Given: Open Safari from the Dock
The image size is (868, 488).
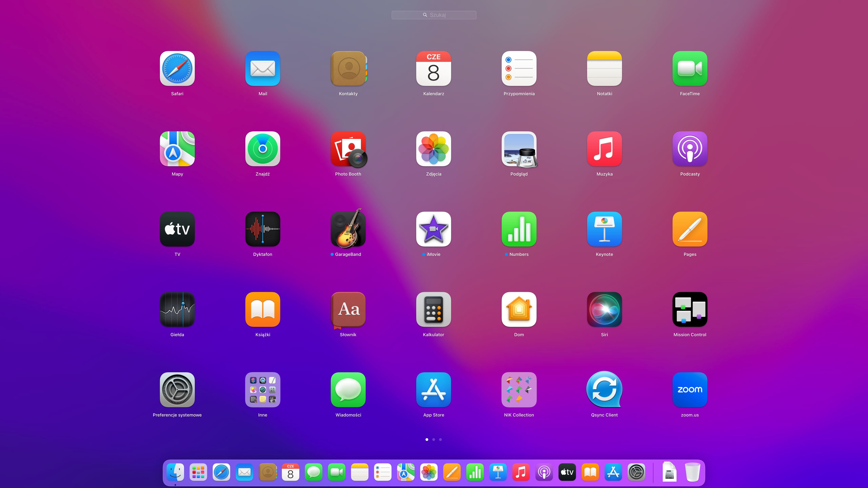Looking at the screenshot, I should 221,472.
